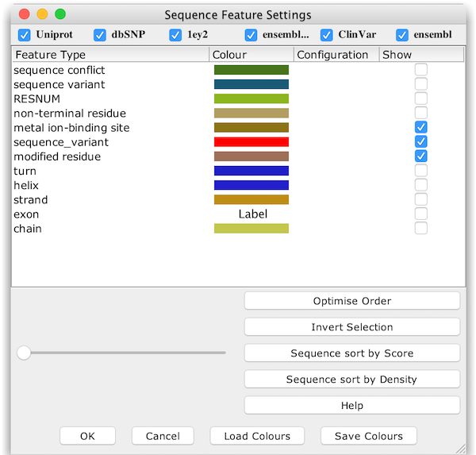This screenshot has height=455, width=476.
Task: Click the transparency slider handle
Action: point(24,353)
